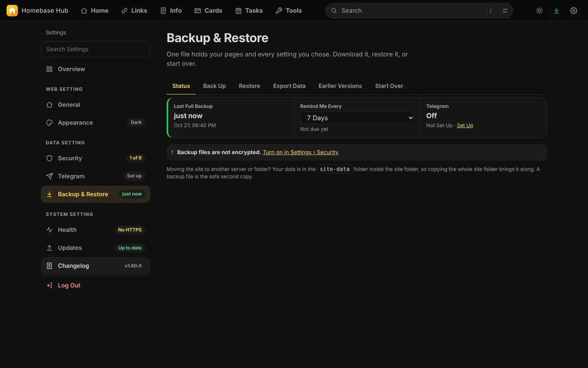588x368 pixels.
Task: Open Links in top navigation
Action: (x=134, y=11)
